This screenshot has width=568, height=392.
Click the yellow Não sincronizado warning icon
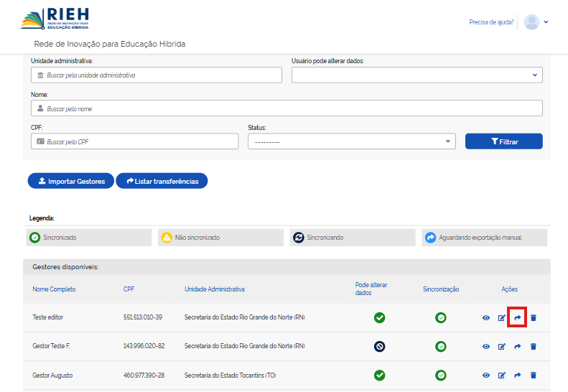(167, 238)
